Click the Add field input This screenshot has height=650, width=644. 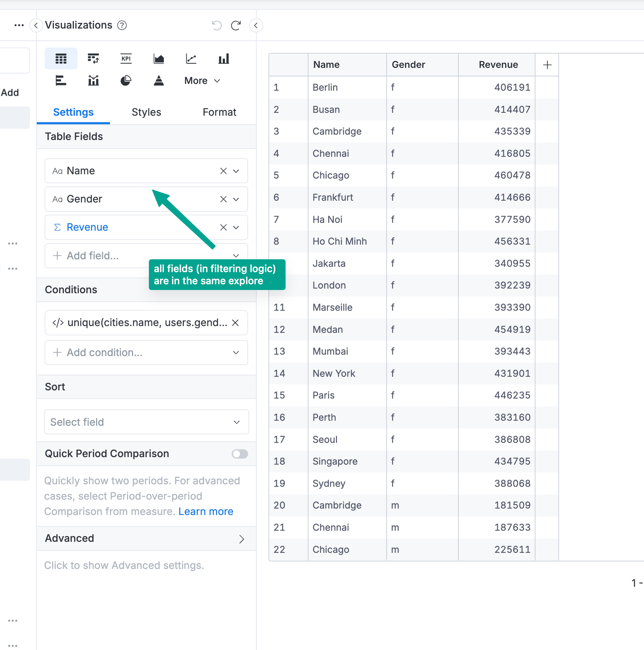tap(100, 256)
